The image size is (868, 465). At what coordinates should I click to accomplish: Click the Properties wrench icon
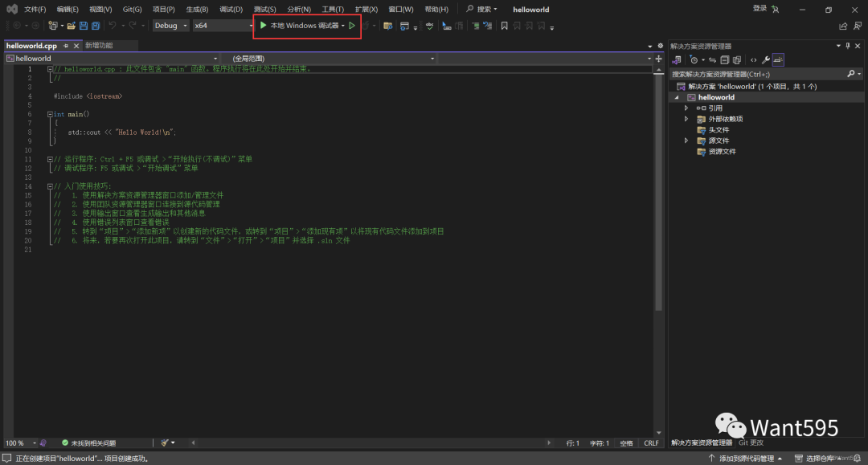(766, 60)
